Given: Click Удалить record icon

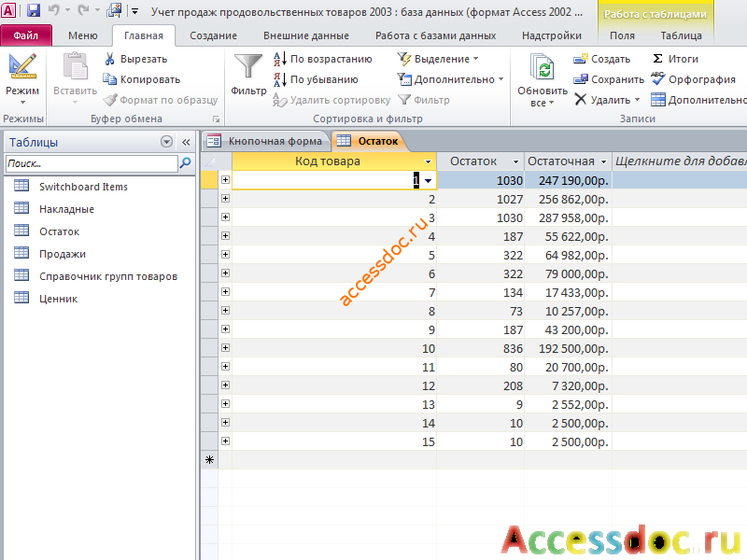Looking at the screenshot, I should tap(580, 100).
